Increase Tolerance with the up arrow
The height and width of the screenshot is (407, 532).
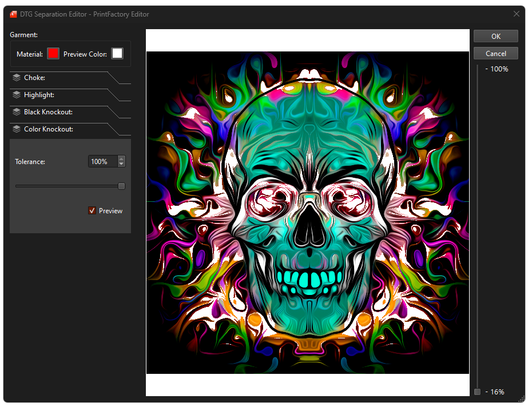[121, 159]
